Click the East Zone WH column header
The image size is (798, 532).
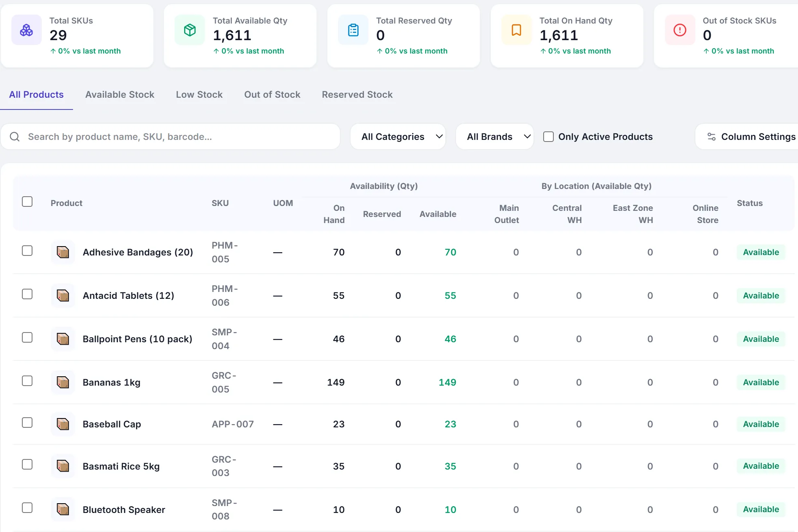pyautogui.click(x=633, y=214)
